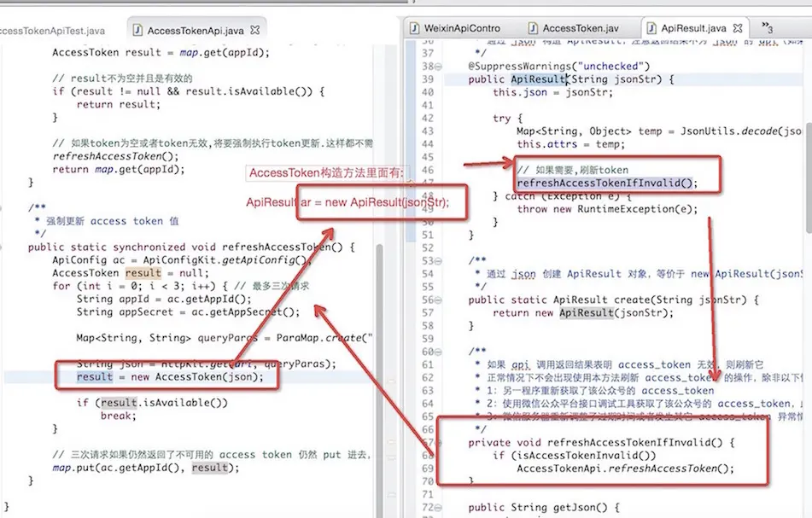Click 'return new ApiResult(jsonStr);' line
The image size is (812, 518).
pos(583,312)
